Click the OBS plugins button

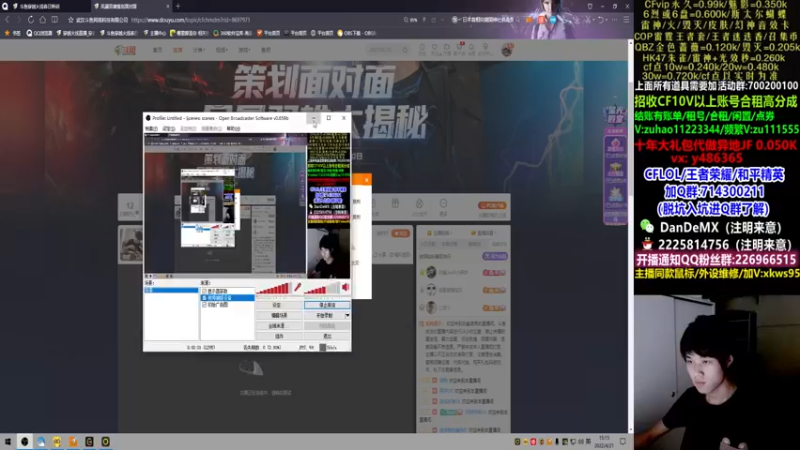pos(279,336)
